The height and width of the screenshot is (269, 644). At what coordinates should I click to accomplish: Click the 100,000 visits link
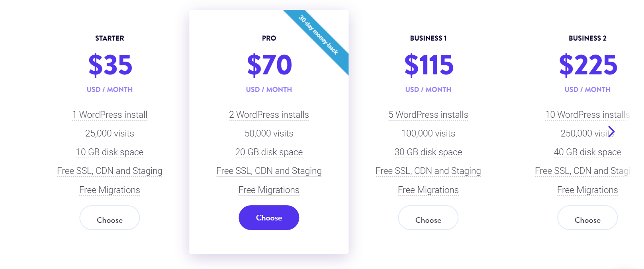[428, 133]
